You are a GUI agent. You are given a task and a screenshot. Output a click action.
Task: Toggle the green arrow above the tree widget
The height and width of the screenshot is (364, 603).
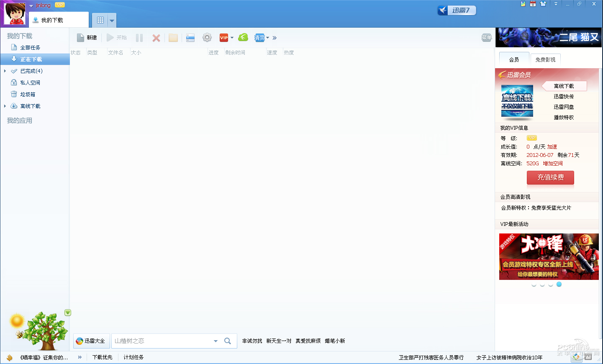pyautogui.click(x=68, y=313)
